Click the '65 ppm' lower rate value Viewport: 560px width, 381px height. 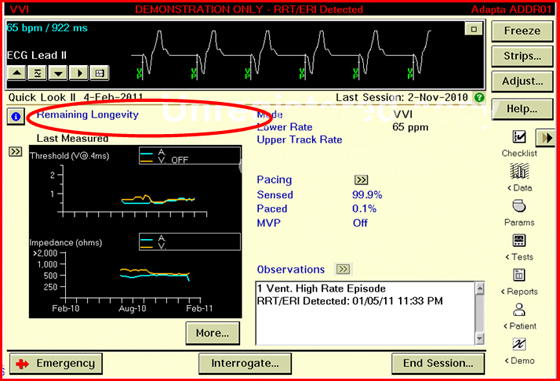pos(410,127)
